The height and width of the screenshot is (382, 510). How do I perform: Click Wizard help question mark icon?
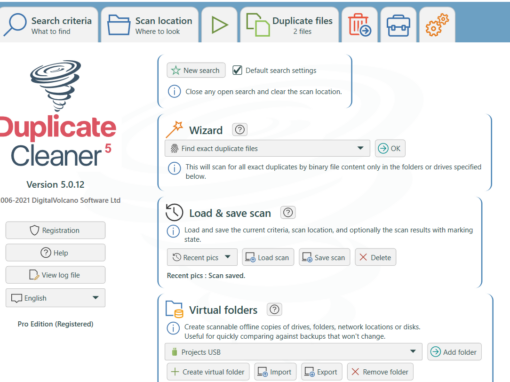[x=240, y=129]
